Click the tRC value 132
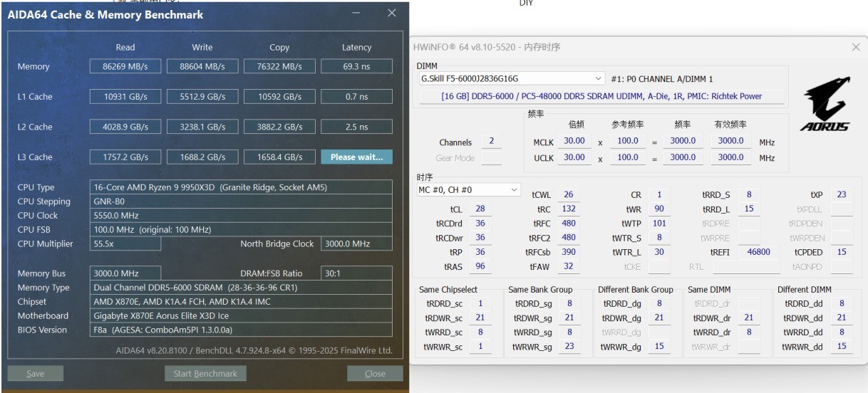The image size is (868, 393). [x=568, y=209]
